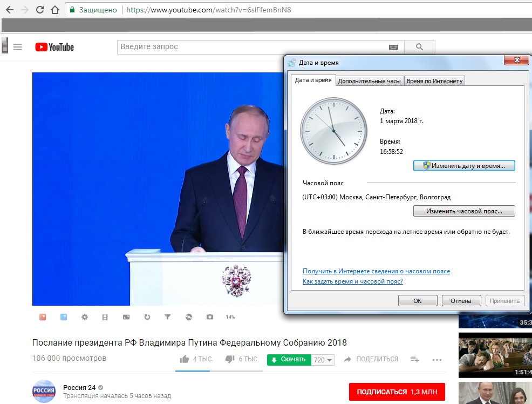Click the expand-view rectangle icon below player
Screen dimensions: 532x404
(126, 317)
